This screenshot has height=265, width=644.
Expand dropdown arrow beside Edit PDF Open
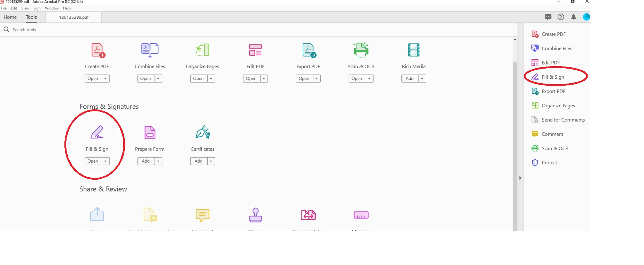pos(264,79)
